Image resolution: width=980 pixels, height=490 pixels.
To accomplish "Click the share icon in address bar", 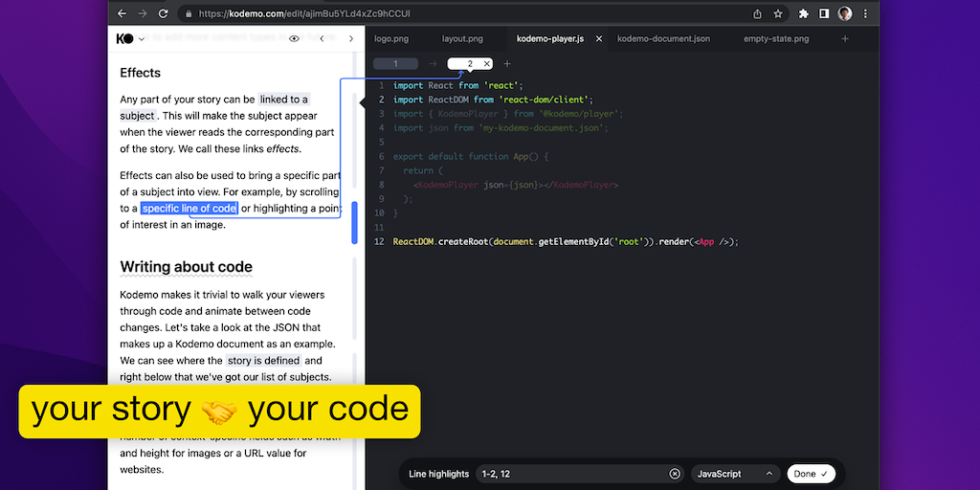I will tap(758, 13).
